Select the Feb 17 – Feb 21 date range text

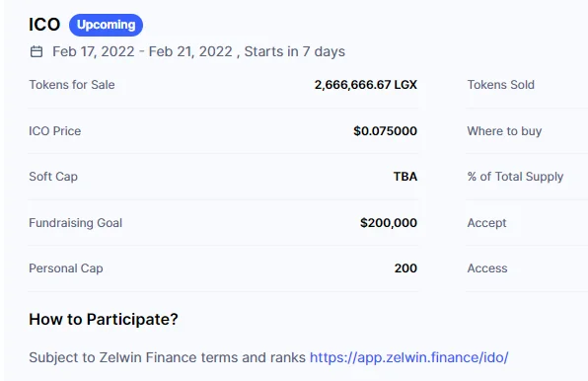coord(142,51)
